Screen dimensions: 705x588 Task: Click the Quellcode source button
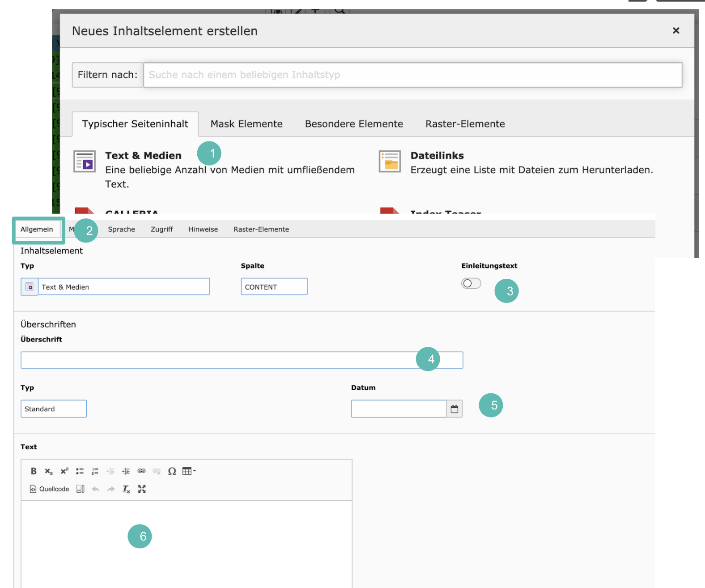pyautogui.click(x=49, y=489)
